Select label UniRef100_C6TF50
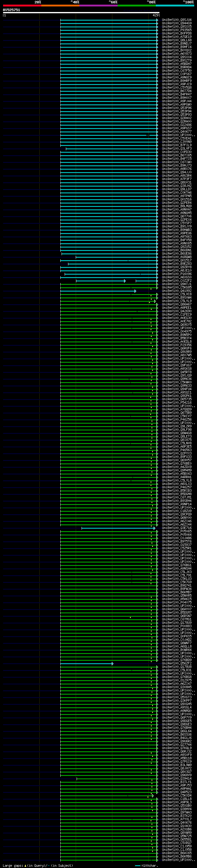This screenshot has width=197, height=868. (x=176, y=71)
